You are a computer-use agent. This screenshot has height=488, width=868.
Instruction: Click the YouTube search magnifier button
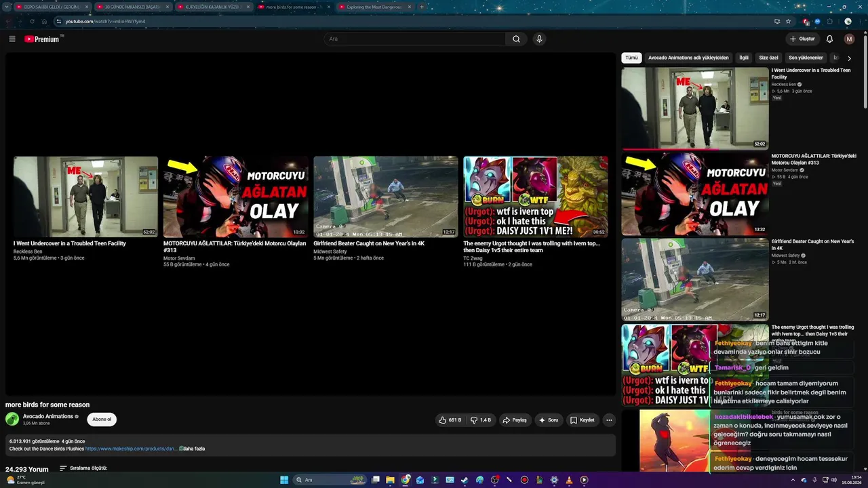516,39
